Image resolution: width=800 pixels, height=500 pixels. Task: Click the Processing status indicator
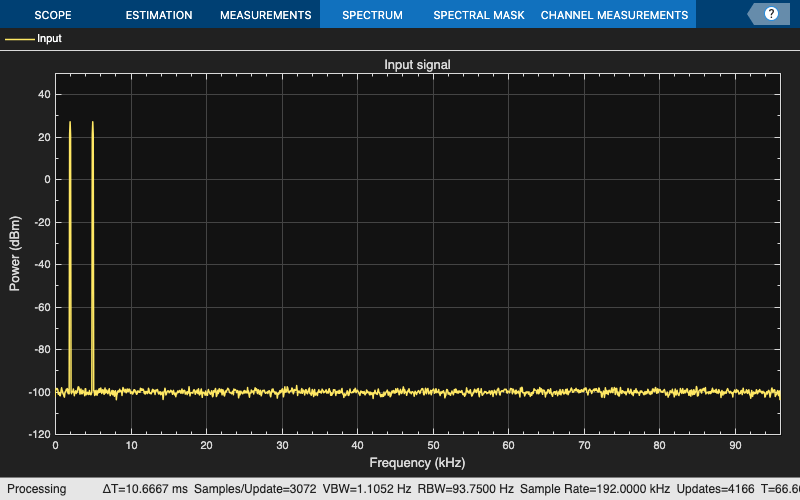[37, 489]
